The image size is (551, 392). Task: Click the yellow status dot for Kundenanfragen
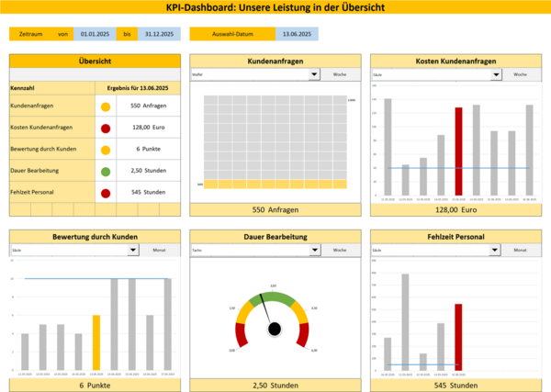click(x=105, y=107)
